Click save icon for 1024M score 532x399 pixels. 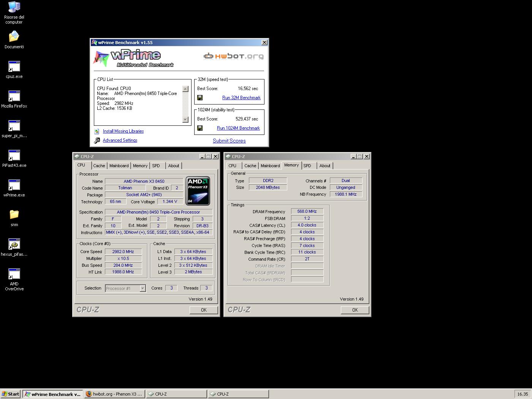[x=200, y=128]
